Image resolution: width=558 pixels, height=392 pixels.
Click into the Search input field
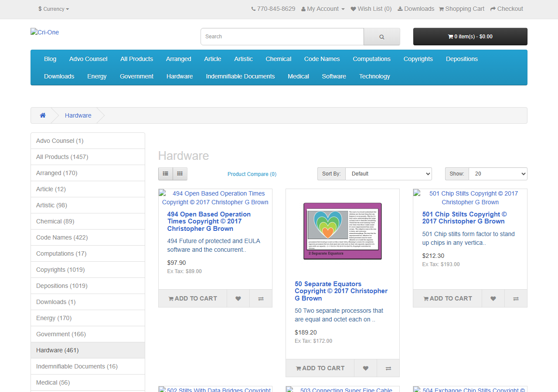point(282,37)
